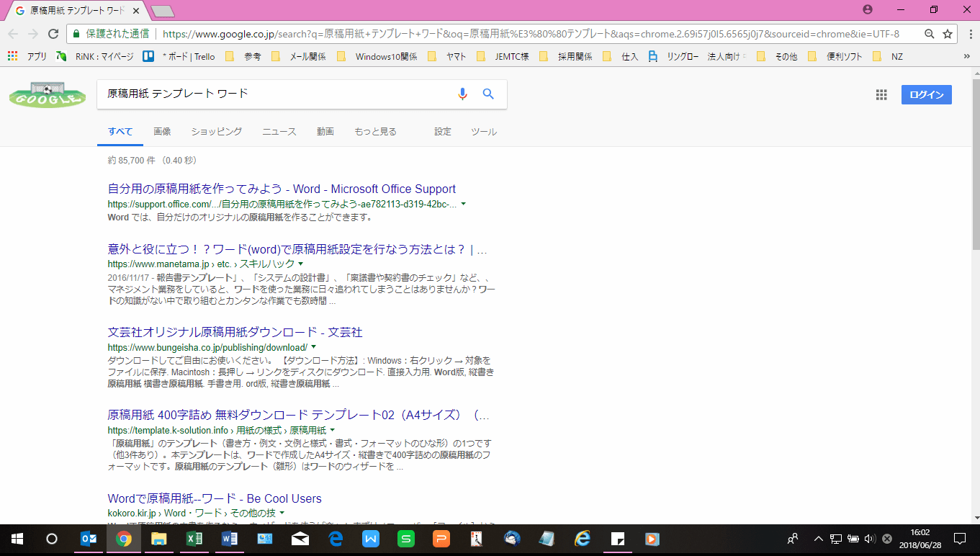
Task: Submit search with the blue magnifier icon
Action: [488, 94]
